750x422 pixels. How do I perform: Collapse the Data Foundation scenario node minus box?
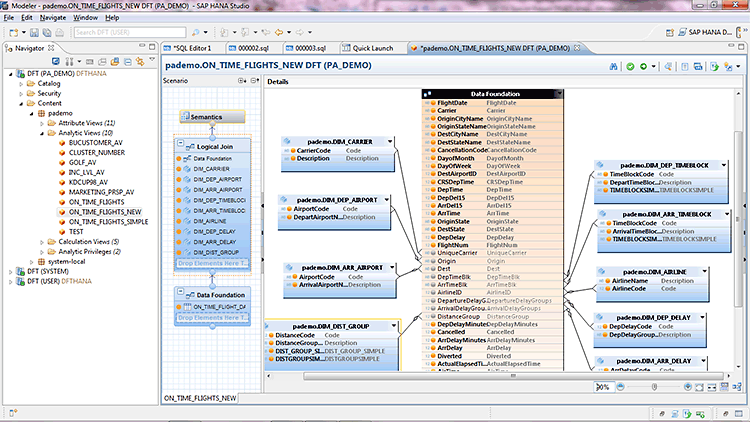click(x=180, y=291)
